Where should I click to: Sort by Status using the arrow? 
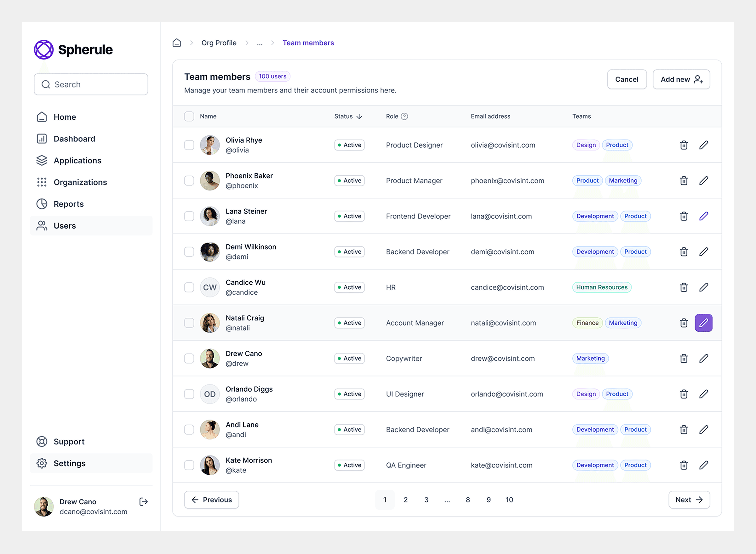coord(359,116)
